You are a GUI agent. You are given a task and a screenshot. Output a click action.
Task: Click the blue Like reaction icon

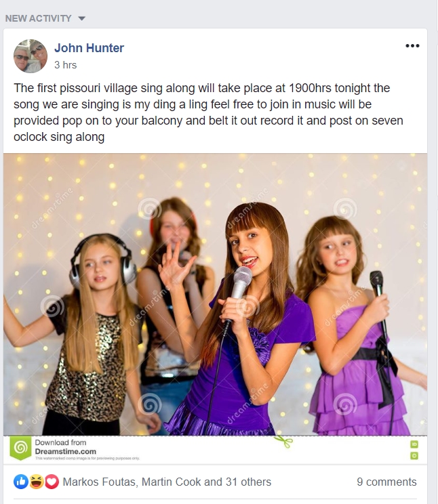21,482
